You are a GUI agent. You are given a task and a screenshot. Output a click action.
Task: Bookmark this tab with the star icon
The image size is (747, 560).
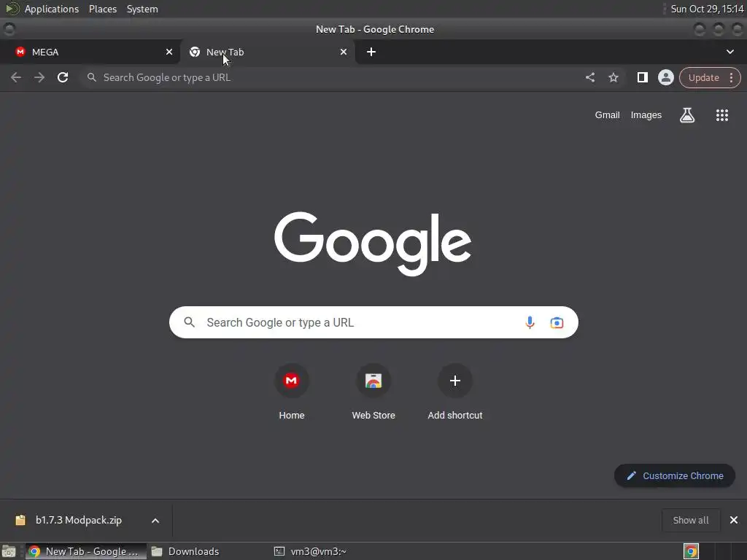click(614, 77)
